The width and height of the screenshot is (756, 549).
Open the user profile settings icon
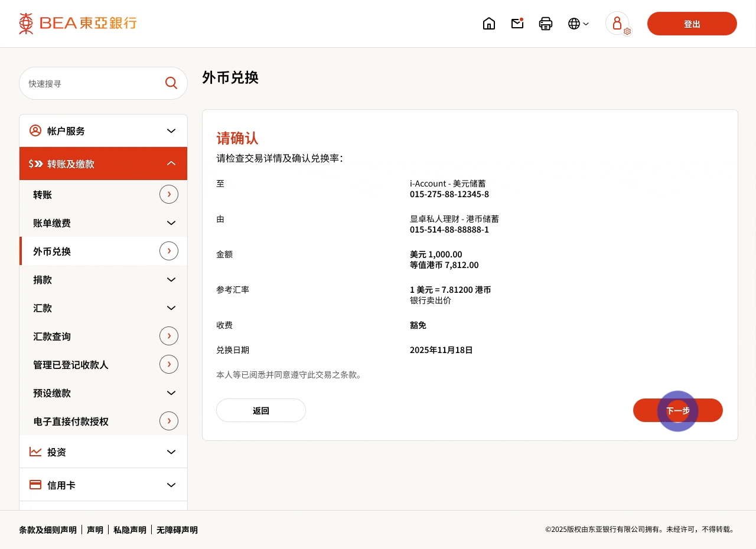pos(618,24)
